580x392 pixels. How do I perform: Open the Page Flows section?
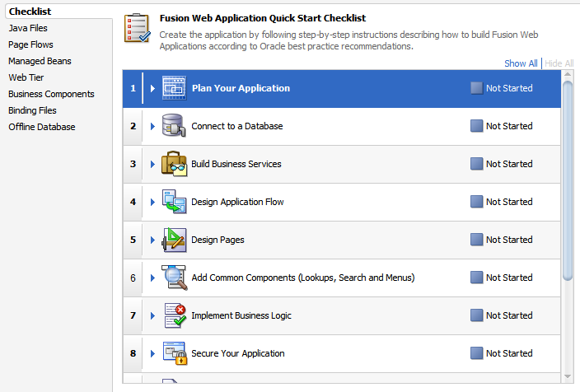click(x=30, y=44)
